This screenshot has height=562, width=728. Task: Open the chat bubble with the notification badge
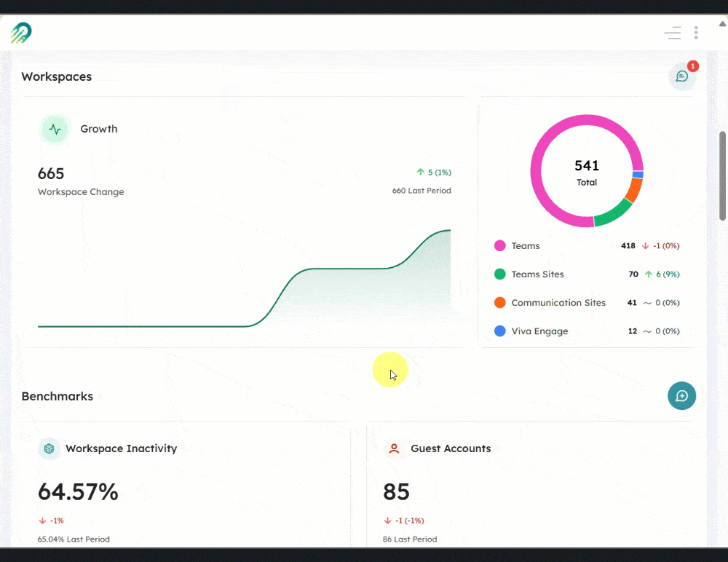pyautogui.click(x=681, y=76)
